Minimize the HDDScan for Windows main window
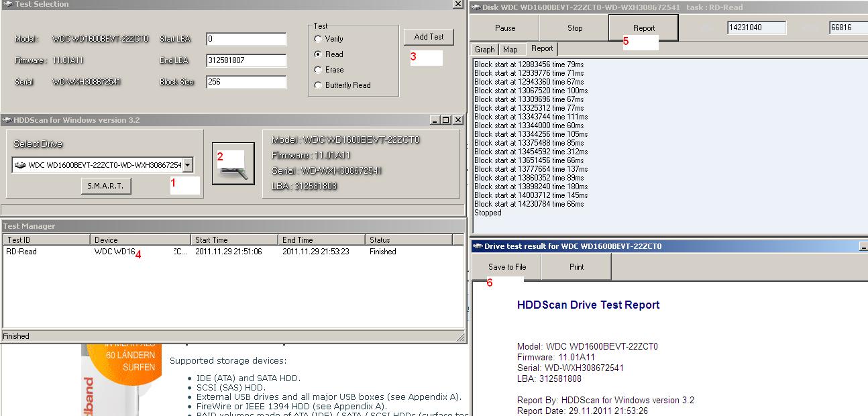Screen dimensions: 868x416 click(x=434, y=120)
